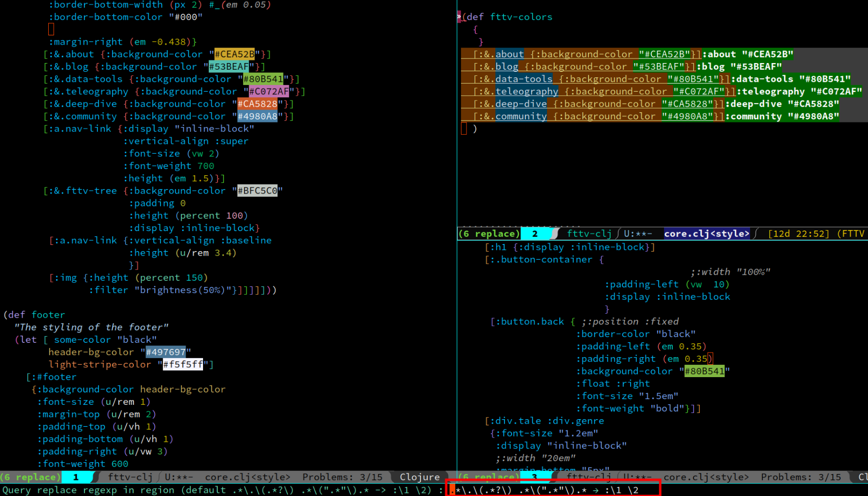Focus the query replace minibuffer input
Image resolution: width=868 pixels, height=496 pixels.
point(554,490)
